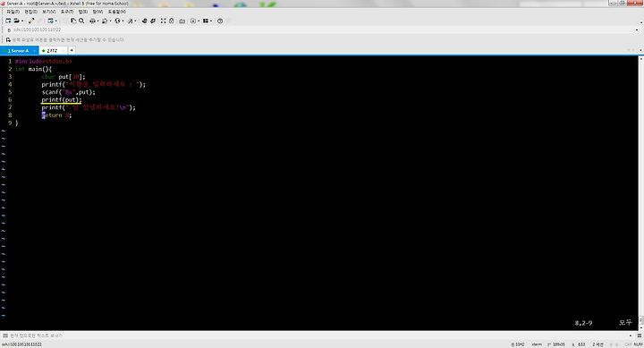Open the 도구(T) menu
Viewport: 644px width, 348px height.
click(66, 12)
